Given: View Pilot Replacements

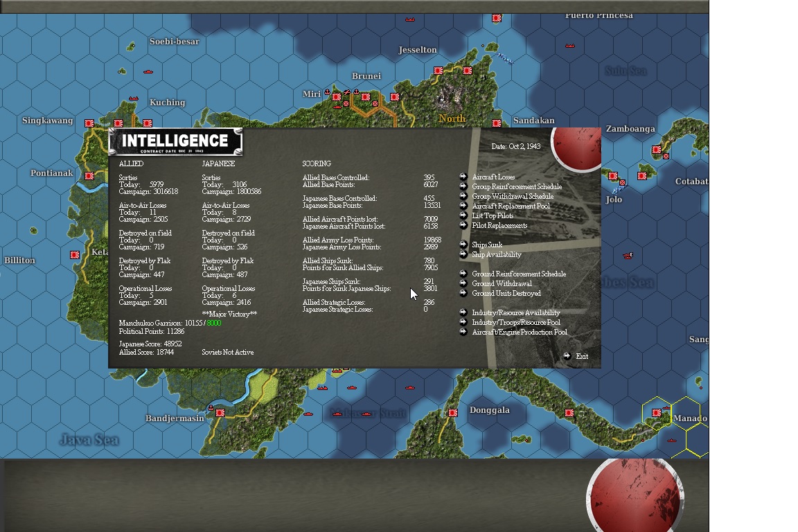Looking at the screenshot, I should point(500,224).
